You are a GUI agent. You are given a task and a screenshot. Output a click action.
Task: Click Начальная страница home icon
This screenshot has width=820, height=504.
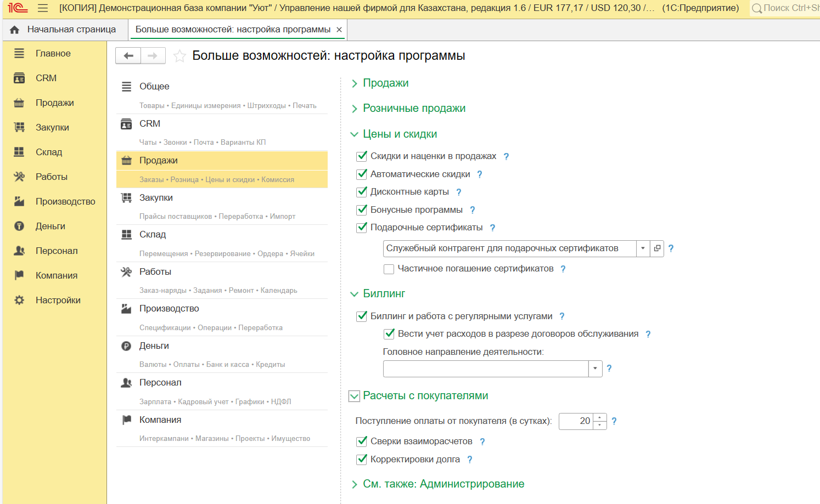tap(15, 30)
